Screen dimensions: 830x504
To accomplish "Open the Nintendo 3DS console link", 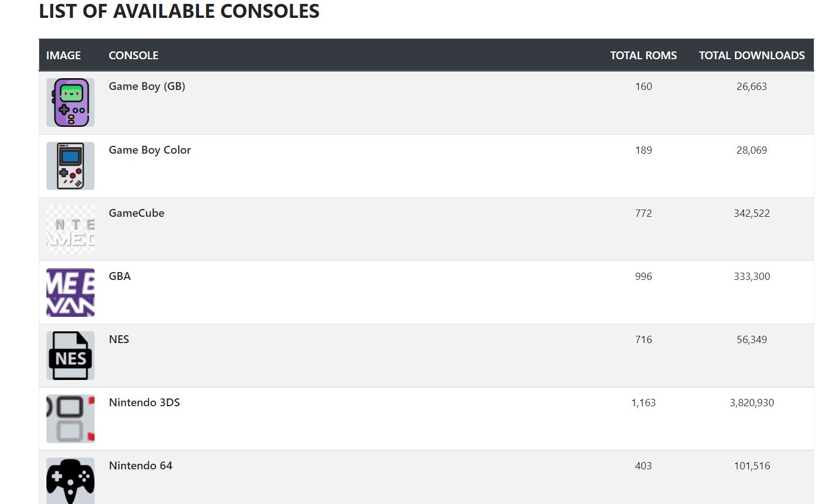I will tap(144, 402).
